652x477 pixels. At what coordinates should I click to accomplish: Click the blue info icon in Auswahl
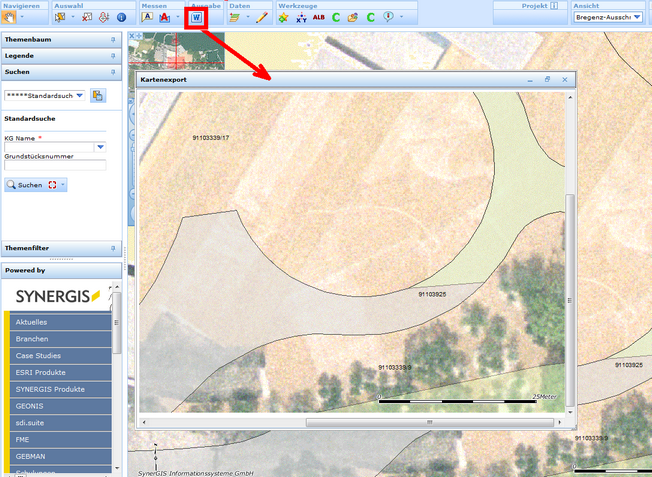pos(121,17)
